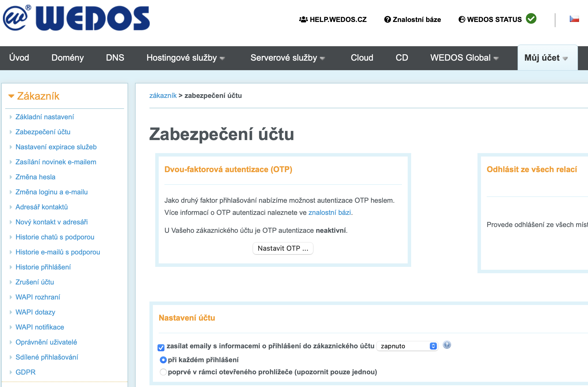
Task: Open Adresář kontaktů in sidebar
Action: point(42,207)
